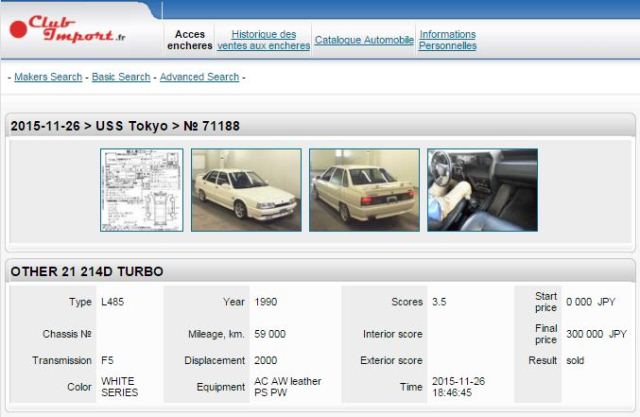View the front-side white car photo
The image size is (640, 417).
click(x=246, y=190)
